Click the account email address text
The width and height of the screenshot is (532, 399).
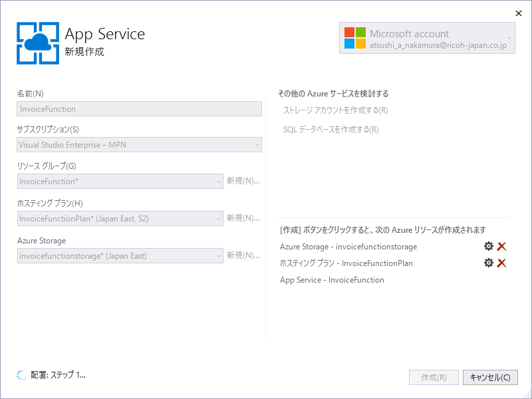438,45
